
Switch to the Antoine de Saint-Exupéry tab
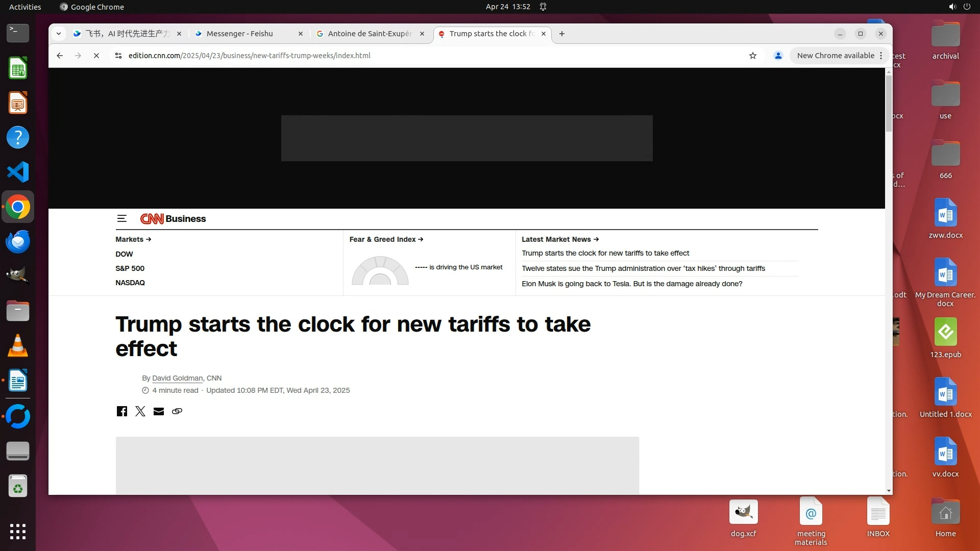tap(370, 34)
